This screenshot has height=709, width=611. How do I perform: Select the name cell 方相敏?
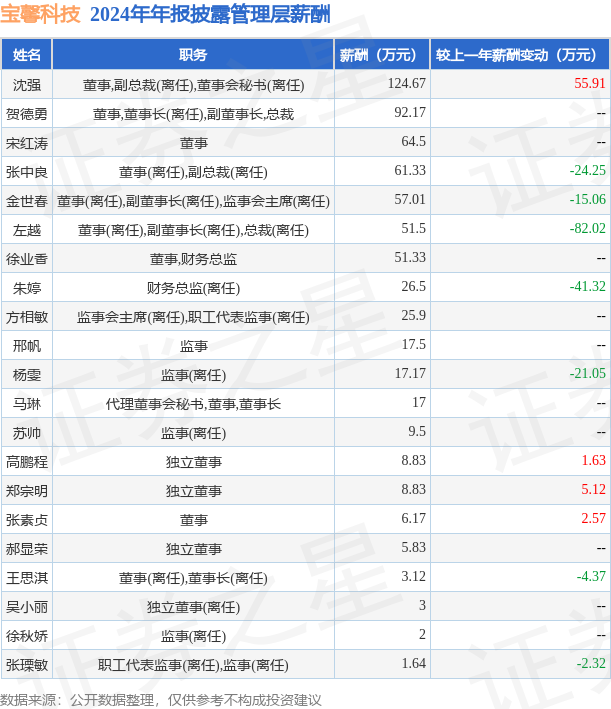pos(27,317)
